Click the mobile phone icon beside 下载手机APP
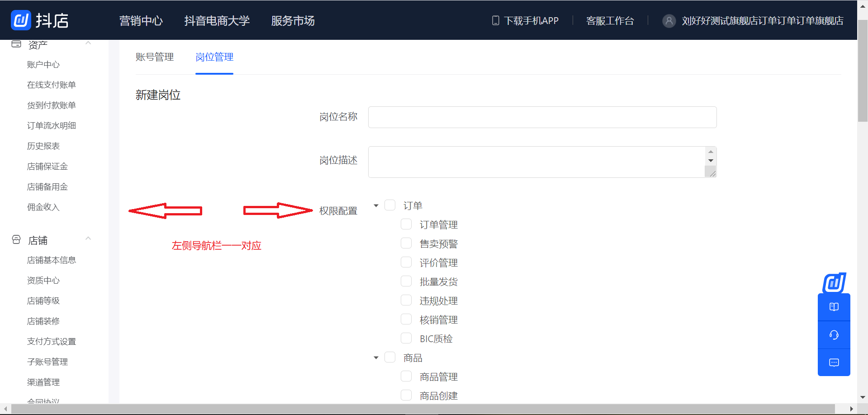Image resolution: width=868 pixels, height=415 pixels. tap(496, 20)
